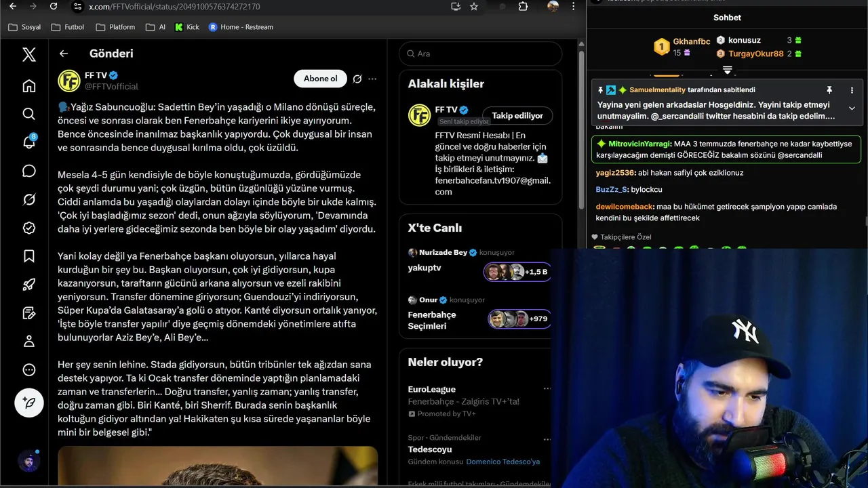The image size is (868, 488).
Task: Open the AI bookmarks folder
Action: [155, 27]
